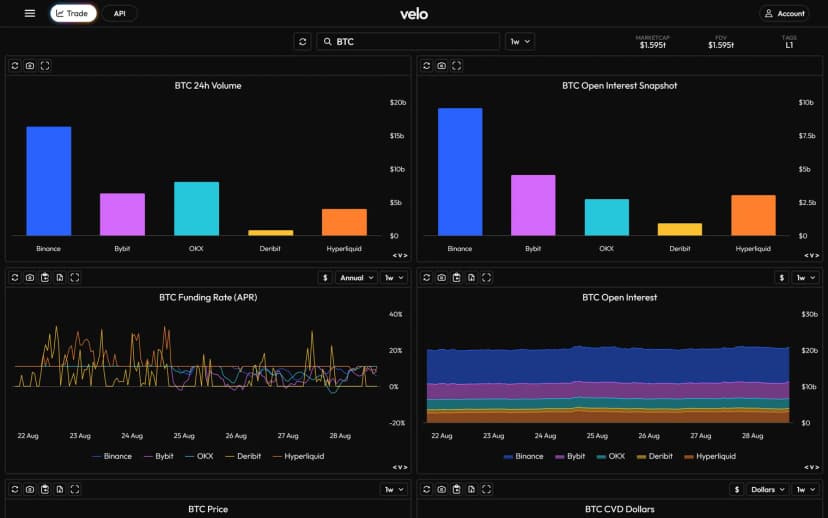Copy BTC Open Interest data to clipboard

tap(457, 278)
